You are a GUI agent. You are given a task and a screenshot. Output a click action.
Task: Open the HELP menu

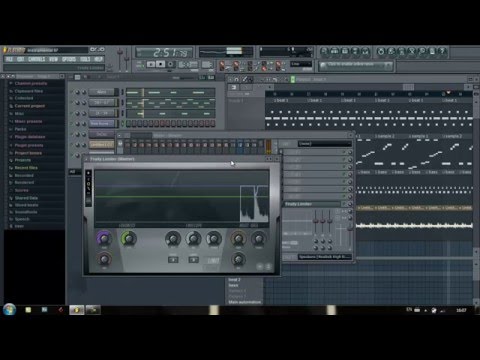click(x=98, y=59)
